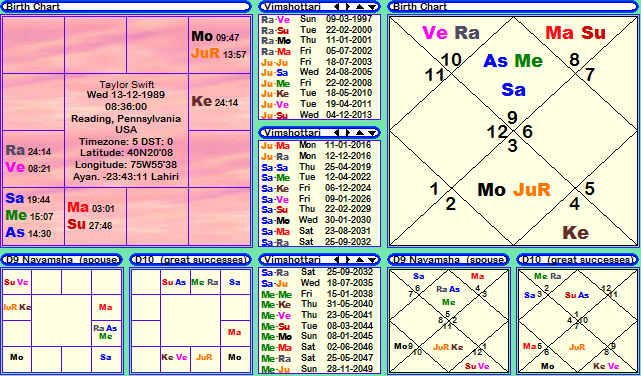Click up arrow in middle Vimshottari header
This screenshot has height=376, width=641.
point(359,133)
